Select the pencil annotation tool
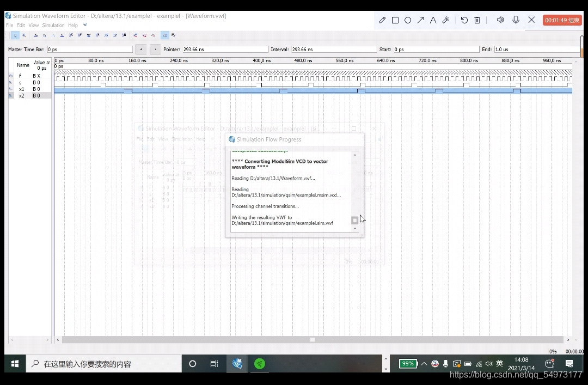Screen dimensions: 588x385 click(x=382, y=20)
